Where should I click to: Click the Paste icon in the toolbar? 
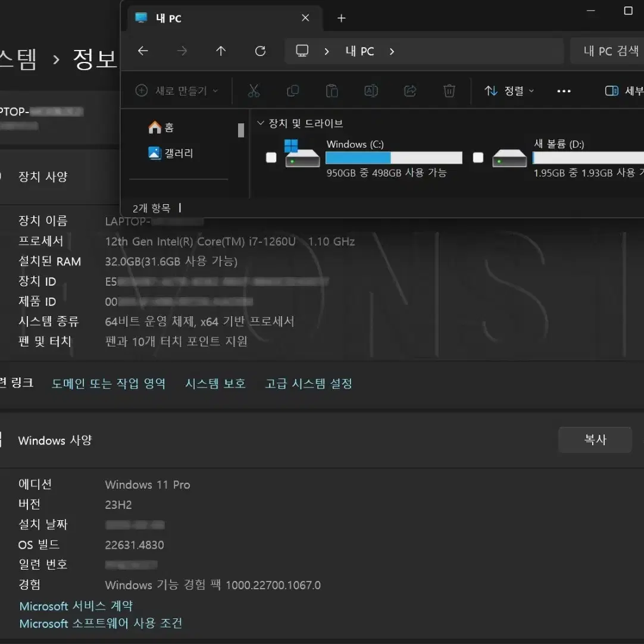click(332, 90)
